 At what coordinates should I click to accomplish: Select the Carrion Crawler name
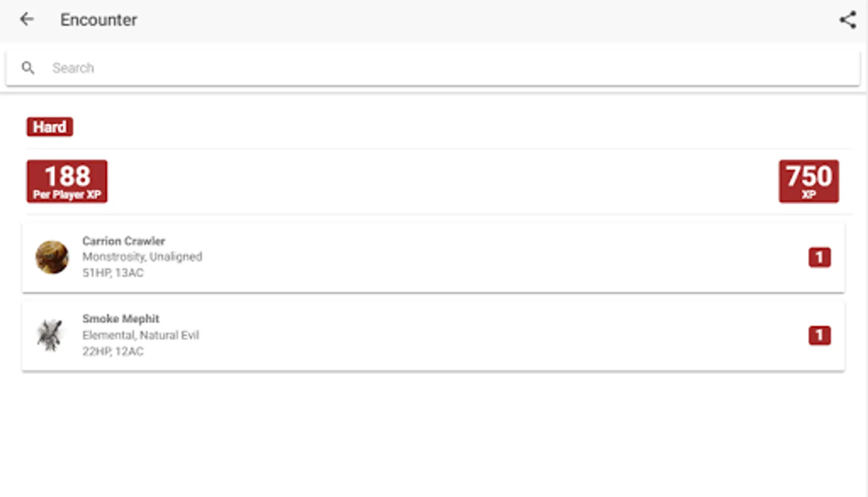pos(124,241)
